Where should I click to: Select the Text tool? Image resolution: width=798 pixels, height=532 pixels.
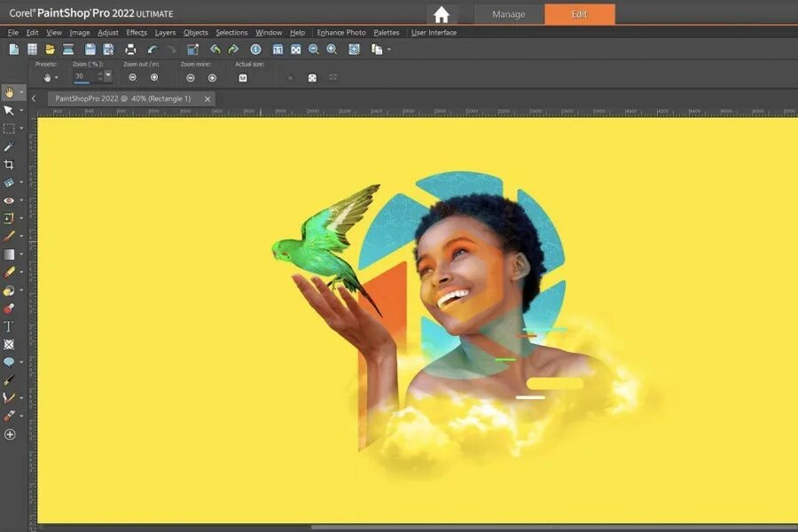9,326
